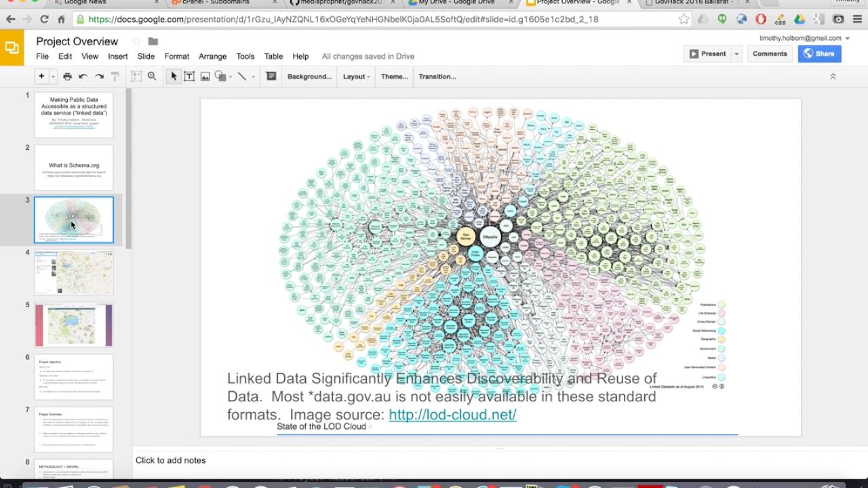Screen dimensions: 868x488
Task: Open the Slides home screen logo
Action: pyautogui.click(x=12, y=47)
